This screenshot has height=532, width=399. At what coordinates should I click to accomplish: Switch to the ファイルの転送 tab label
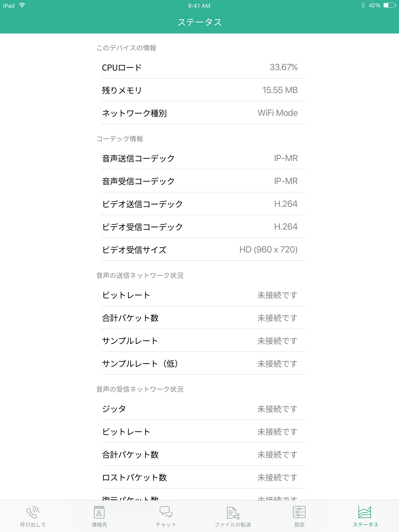233,525
